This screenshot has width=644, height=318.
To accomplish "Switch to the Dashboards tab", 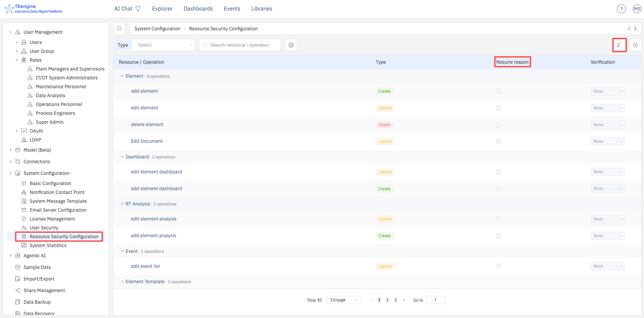I will click(198, 9).
